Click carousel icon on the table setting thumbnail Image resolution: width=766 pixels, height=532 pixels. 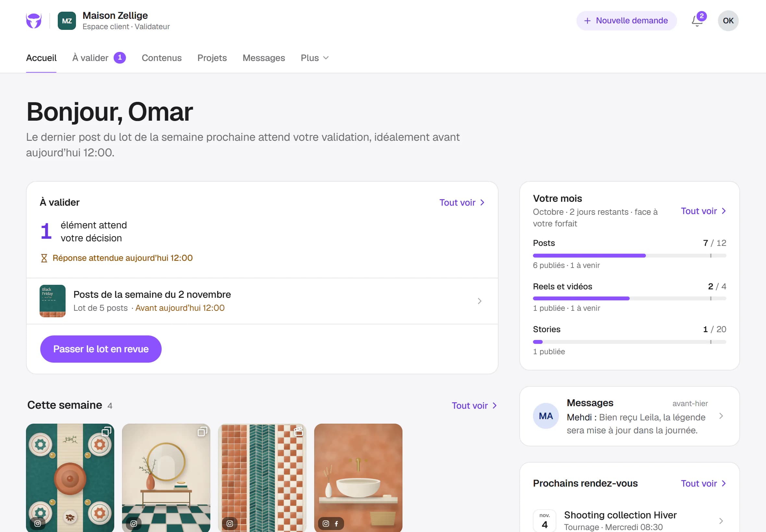pos(106,431)
